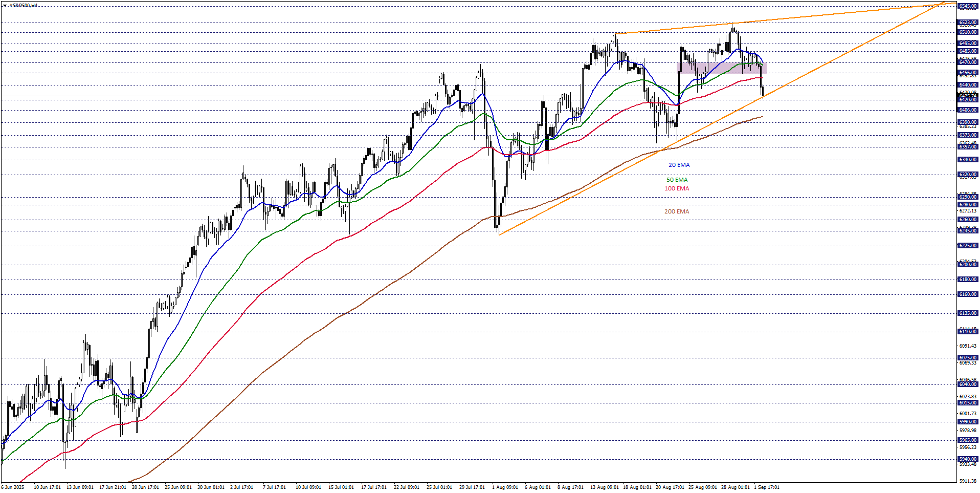Click the 25 Aug 09:01 date label
The image size is (980, 493).
702,487
